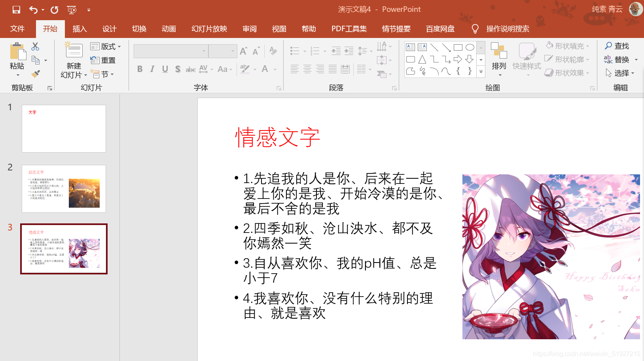Switch to the Insert (插入) tab
The width and height of the screenshot is (644, 361).
80,29
